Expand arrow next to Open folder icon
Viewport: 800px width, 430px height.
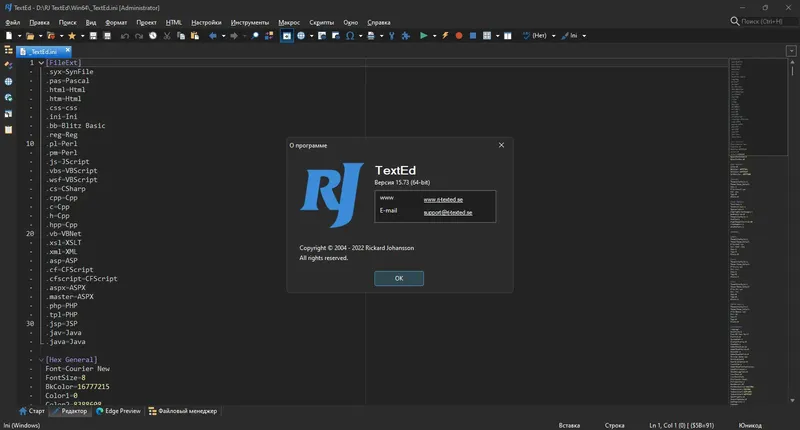point(40,36)
